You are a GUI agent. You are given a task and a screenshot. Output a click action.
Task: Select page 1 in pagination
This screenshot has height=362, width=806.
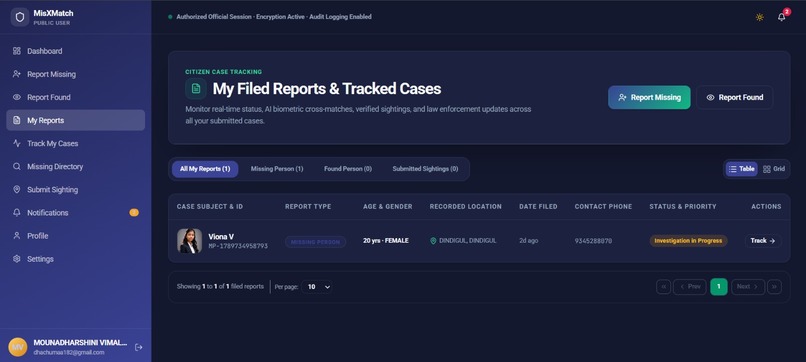719,286
